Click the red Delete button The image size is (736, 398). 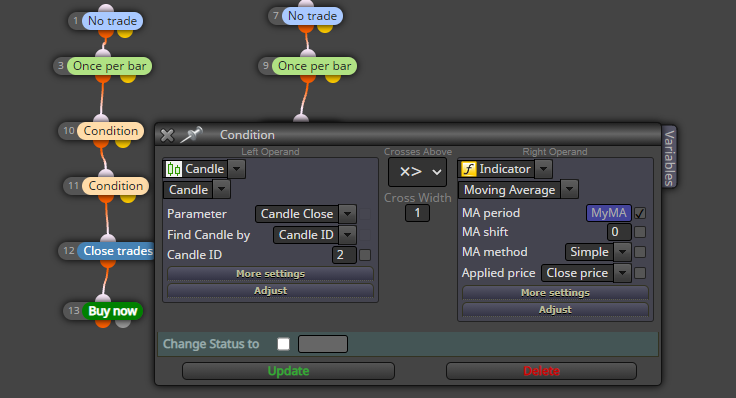pos(541,371)
